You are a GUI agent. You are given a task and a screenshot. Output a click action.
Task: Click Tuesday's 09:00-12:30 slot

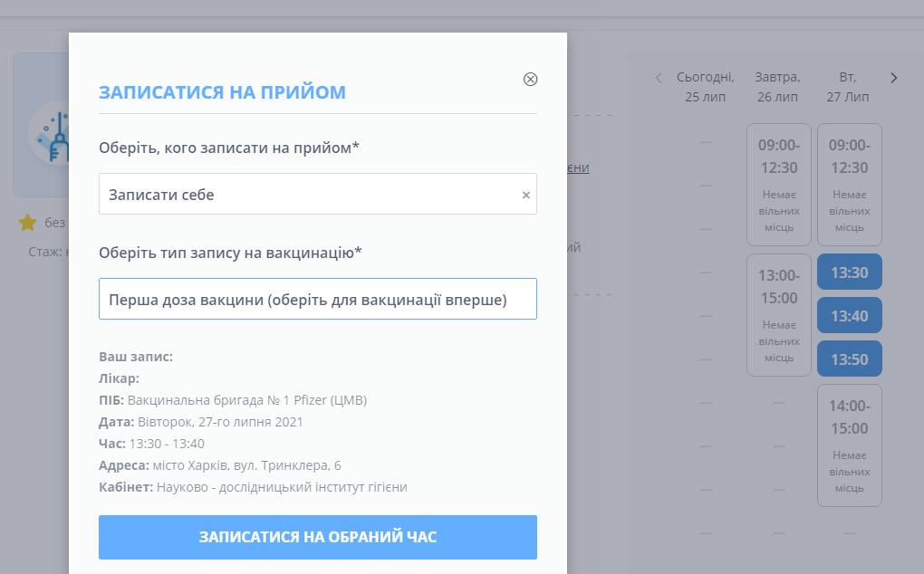point(849,185)
